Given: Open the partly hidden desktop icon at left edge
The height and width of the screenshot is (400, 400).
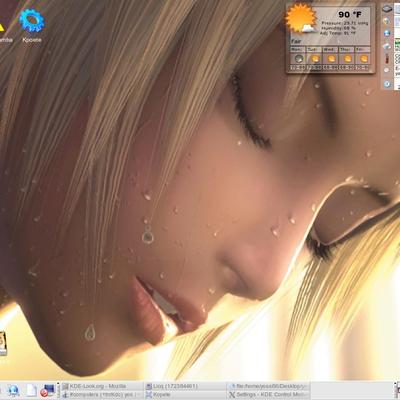Looking at the screenshot, I should click(3, 343).
